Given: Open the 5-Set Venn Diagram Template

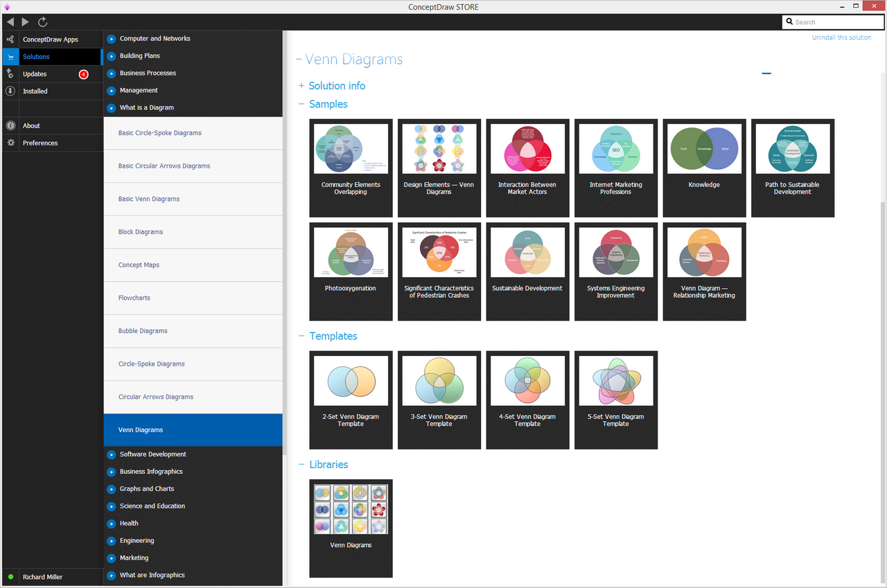Looking at the screenshot, I should pyautogui.click(x=616, y=400).
